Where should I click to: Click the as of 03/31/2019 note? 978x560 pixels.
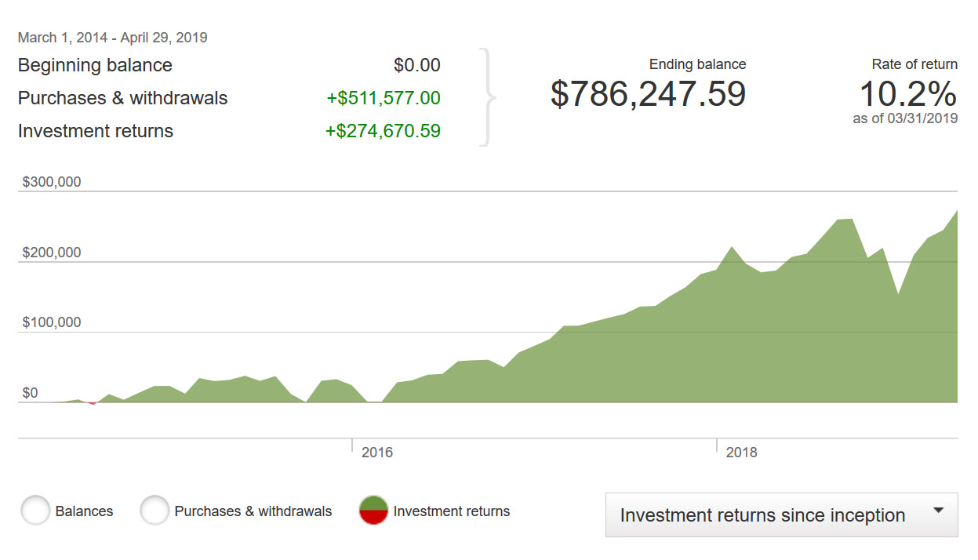[x=905, y=118]
